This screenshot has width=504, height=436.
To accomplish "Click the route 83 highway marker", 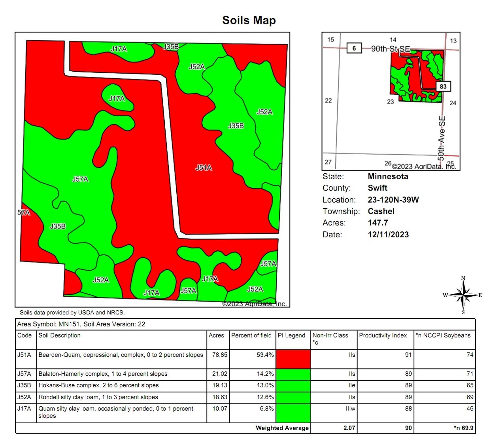I will click(443, 86).
